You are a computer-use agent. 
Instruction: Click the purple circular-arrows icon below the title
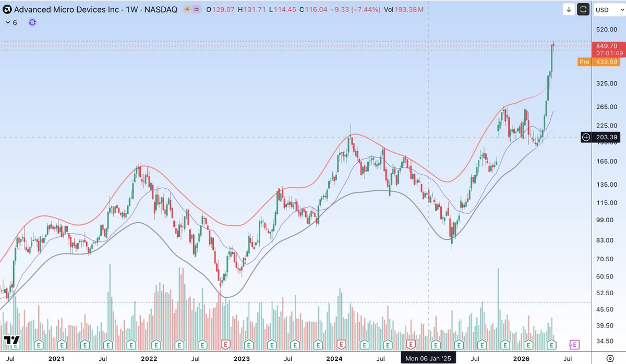pyautogui.click(x=32, y=22)
